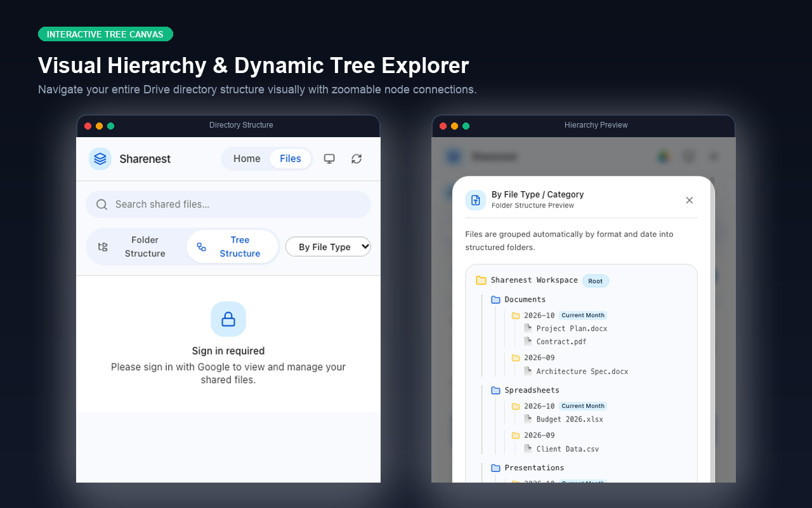Click the blue lock icon

228,319
